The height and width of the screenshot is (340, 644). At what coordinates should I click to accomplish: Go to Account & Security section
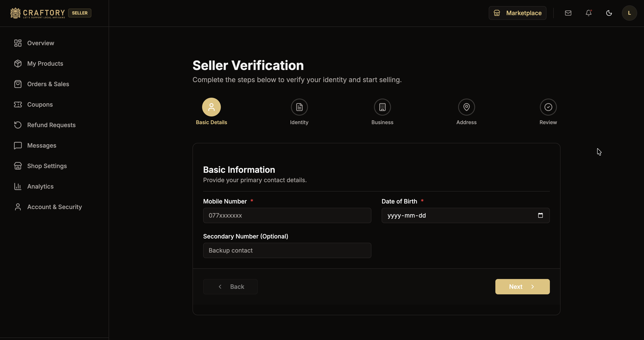pos(17,207)
